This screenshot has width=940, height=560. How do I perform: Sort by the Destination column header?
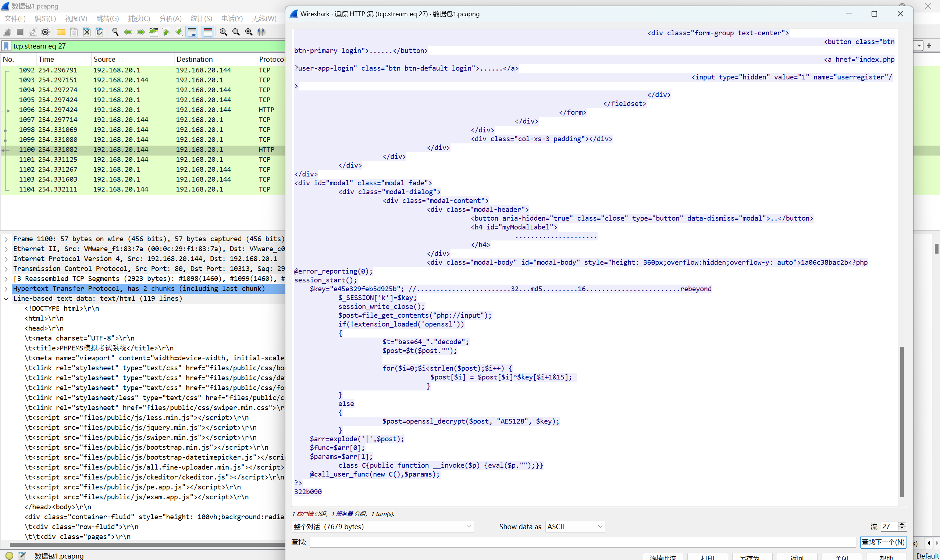click(x=215, y=59)
